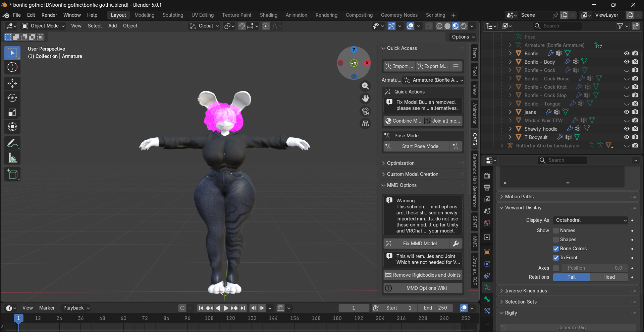Image resolution: width=644 pixels, height=332 pixels.
Task: Switch to wireframe viewport shading
Action: pos(439,26)
